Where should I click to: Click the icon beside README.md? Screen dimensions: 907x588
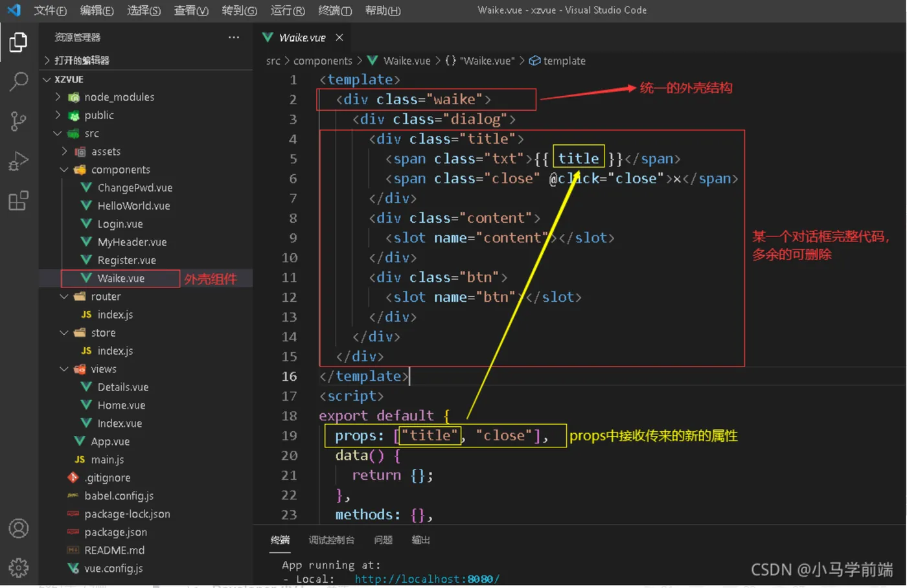tap(73, 550)
